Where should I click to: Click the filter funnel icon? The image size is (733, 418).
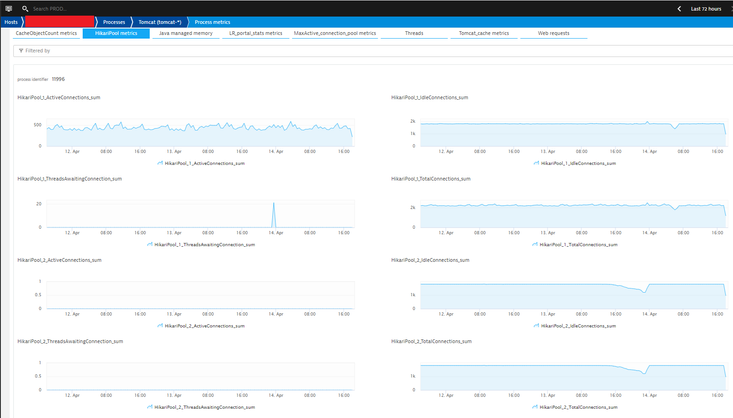click(x=21, y=50)
